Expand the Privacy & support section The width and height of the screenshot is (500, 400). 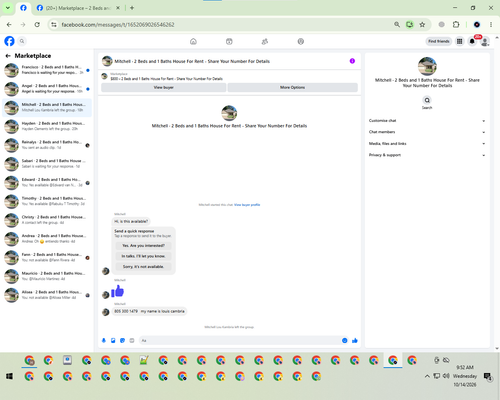point(427,155)
